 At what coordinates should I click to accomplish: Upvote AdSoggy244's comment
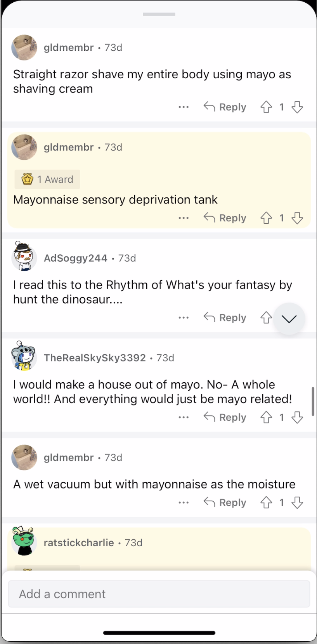pyautogui.click(x=266, y=318)
